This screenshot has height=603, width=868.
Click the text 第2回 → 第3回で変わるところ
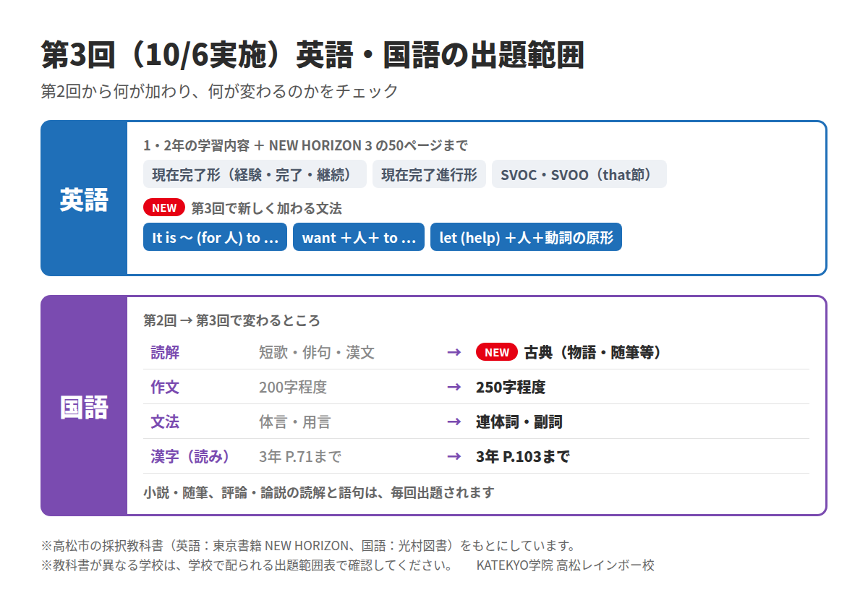[x=231, y=320]
